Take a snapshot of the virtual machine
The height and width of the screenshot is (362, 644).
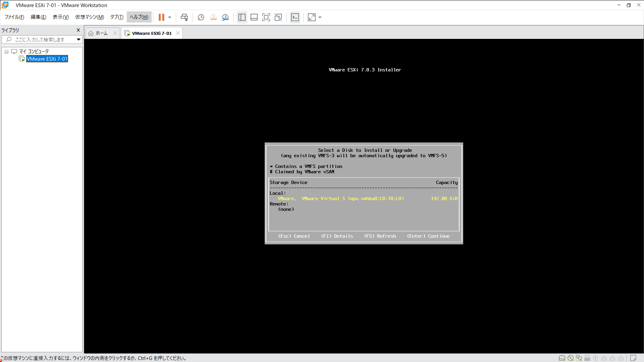[x=201, y=17]
